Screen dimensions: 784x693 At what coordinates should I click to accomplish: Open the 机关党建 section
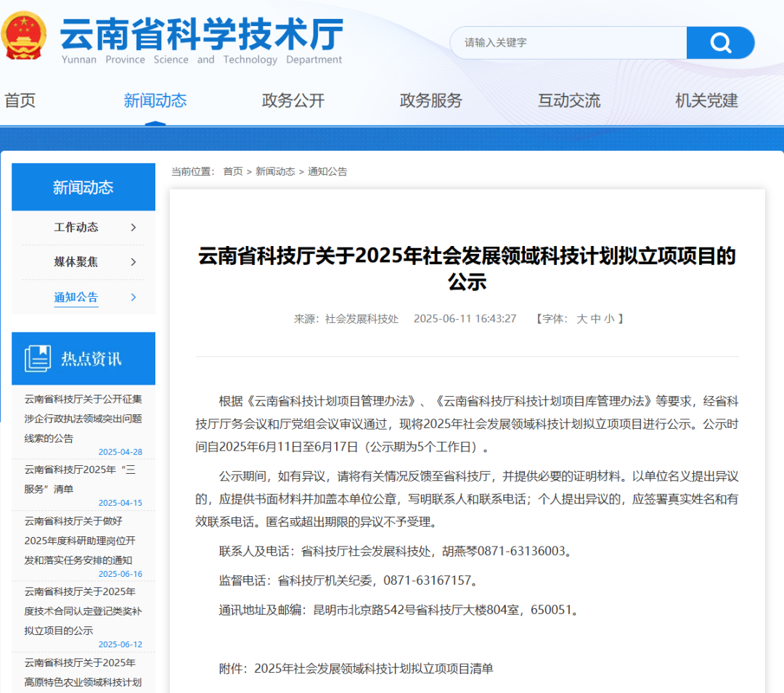click(x=706, y=101)
